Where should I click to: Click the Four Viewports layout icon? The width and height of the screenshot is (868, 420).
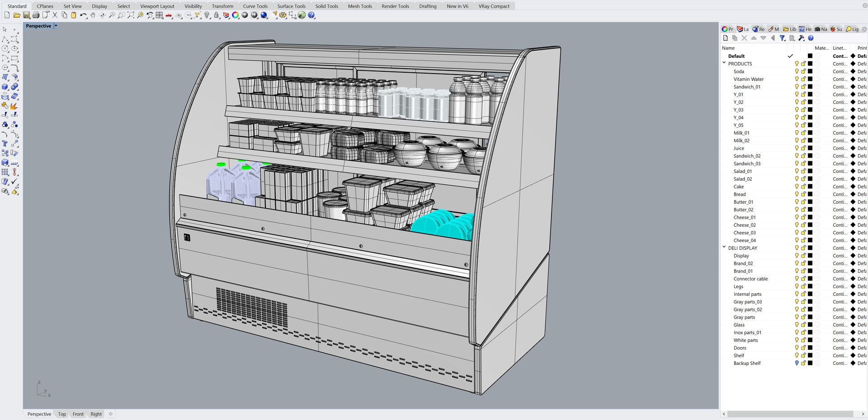(x=159, y=15)
